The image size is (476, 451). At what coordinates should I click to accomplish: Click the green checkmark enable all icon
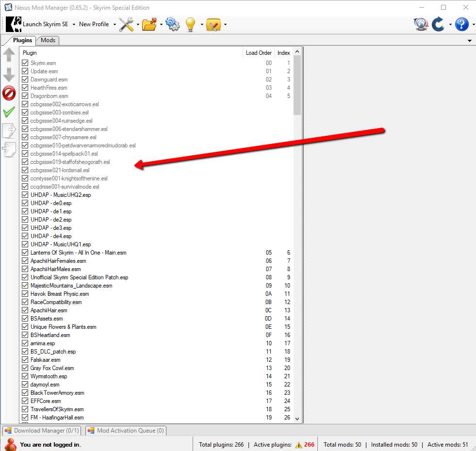pyautogui.click(x=9, y=112)
